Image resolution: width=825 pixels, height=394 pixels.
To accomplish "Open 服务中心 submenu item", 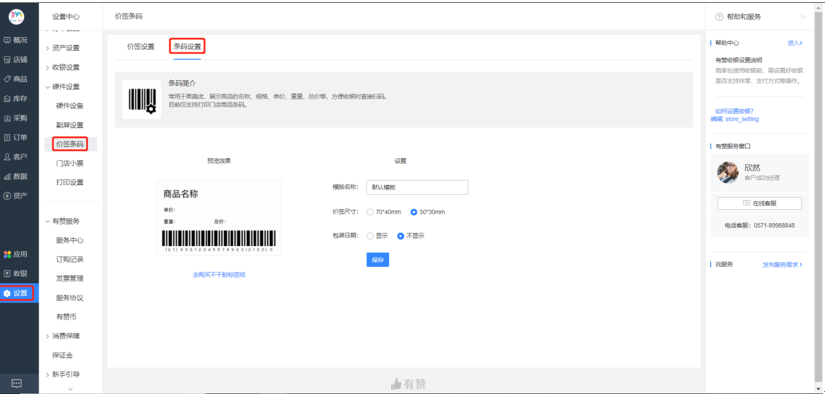I will pyautogui.click(x=70, y=240).
